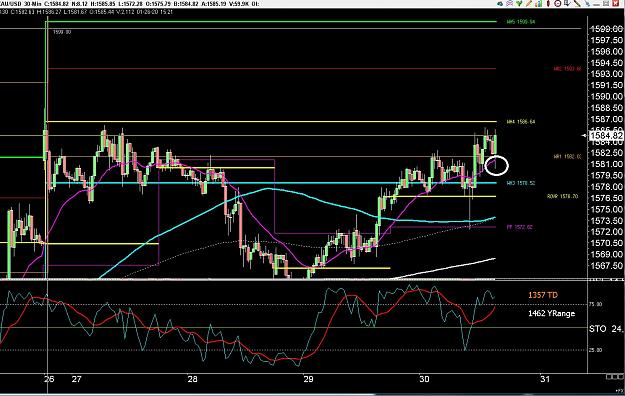
Task: Click the 1594.50 price axis label
Action: click(606, 63)
